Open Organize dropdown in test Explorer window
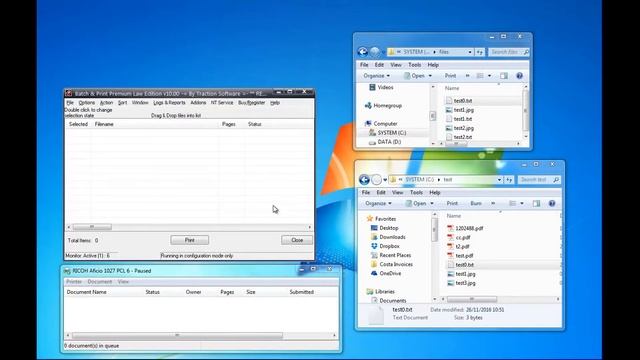Viewport: 640px width, 360px height. coord(378,203)
